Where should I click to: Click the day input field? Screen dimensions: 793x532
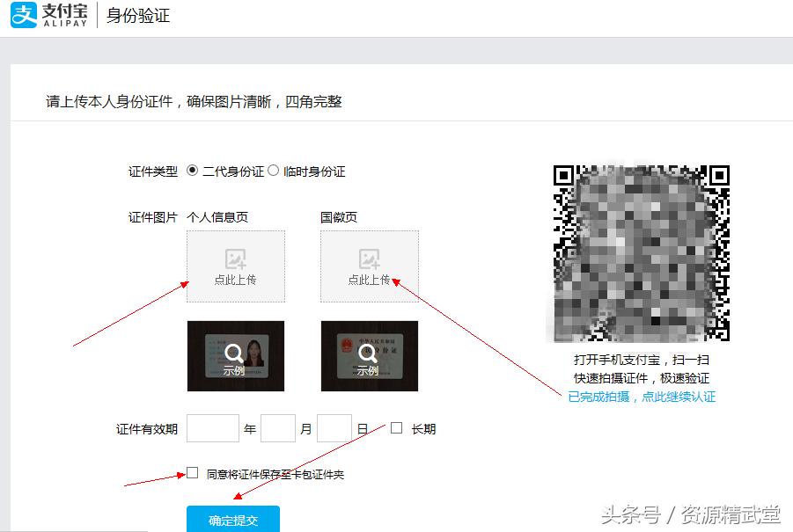coord(334,428)
